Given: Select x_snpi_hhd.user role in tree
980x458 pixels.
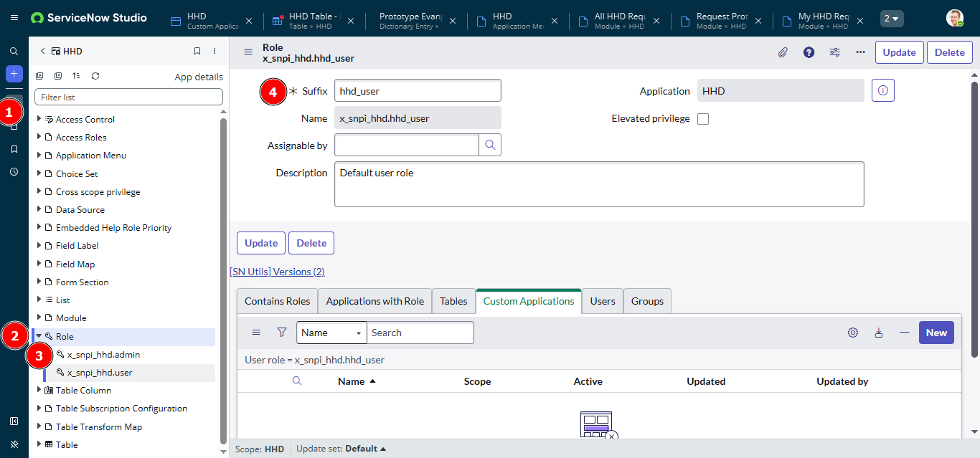Looking at the screenshot, I should (100, 373).
